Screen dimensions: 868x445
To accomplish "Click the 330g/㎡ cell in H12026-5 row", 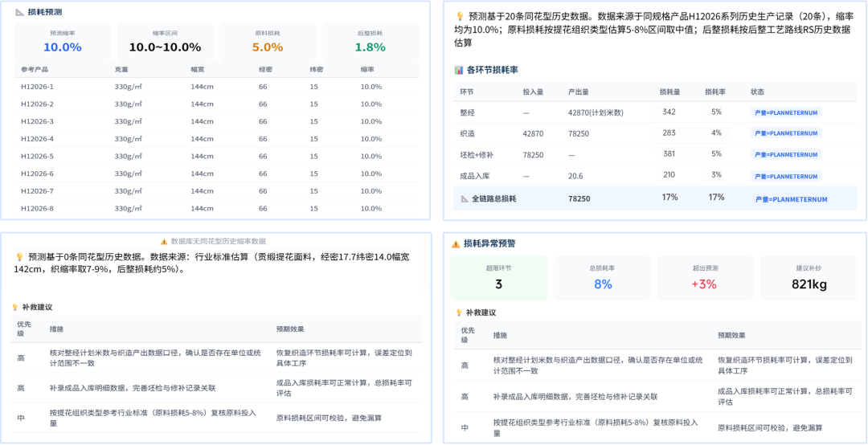I will coord(129,156).
